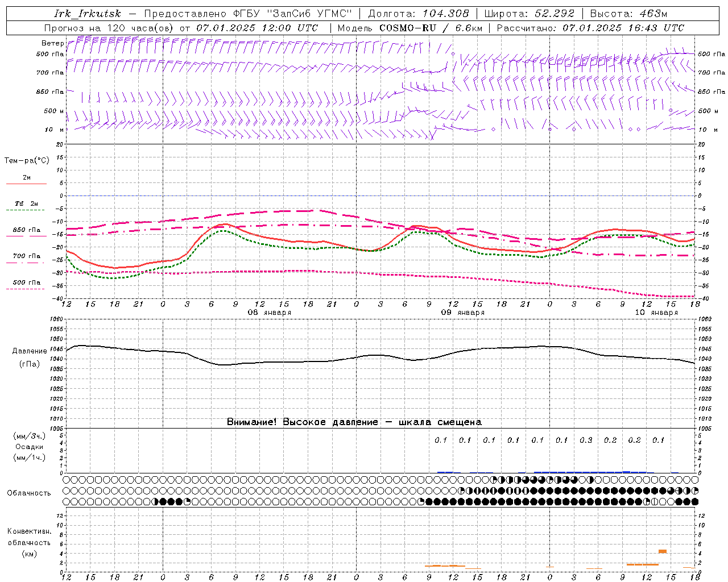This screenshot has width=728, height=582.
Task: Select the 09 января date label
Action: pos(463,313)
